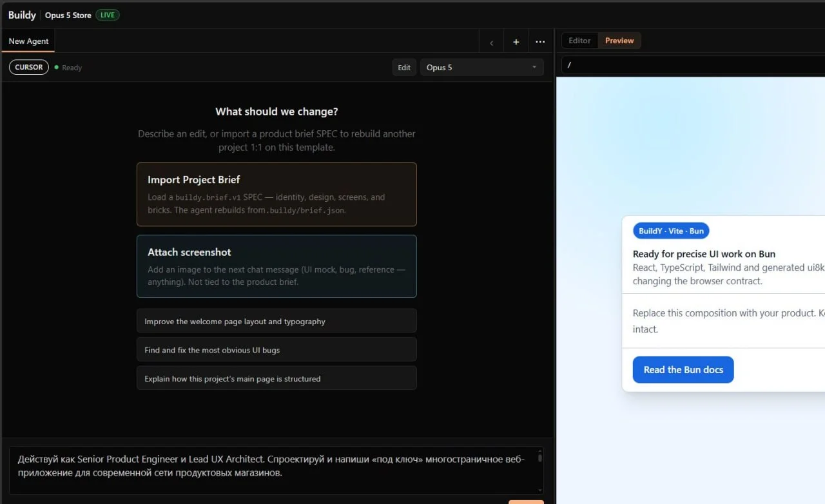825x504 pixels.
Task: Switch to the Editor tab
Action: [579, 41]
